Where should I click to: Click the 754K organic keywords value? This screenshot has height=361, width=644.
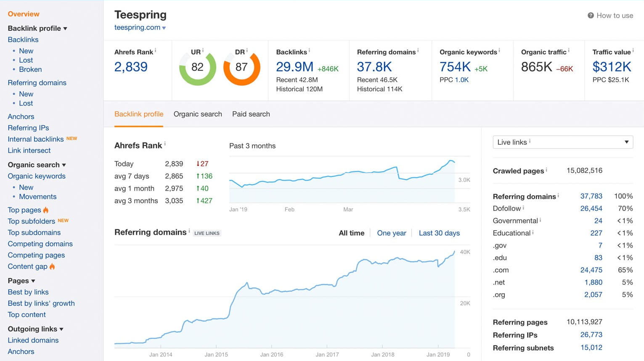(455, 67)
